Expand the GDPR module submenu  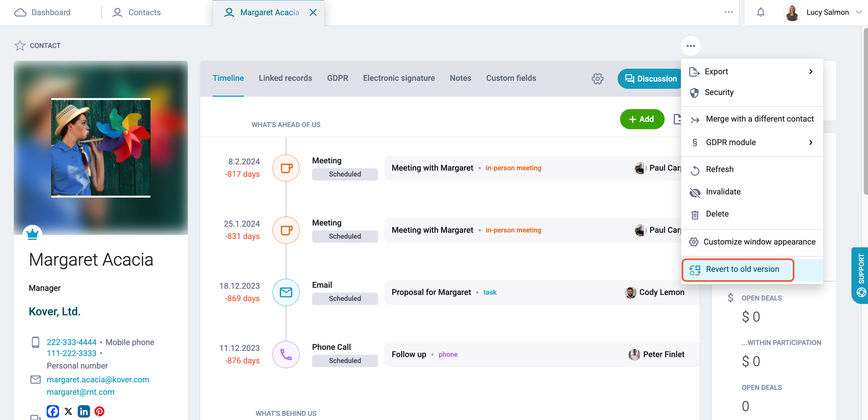[x=752, y=142]
